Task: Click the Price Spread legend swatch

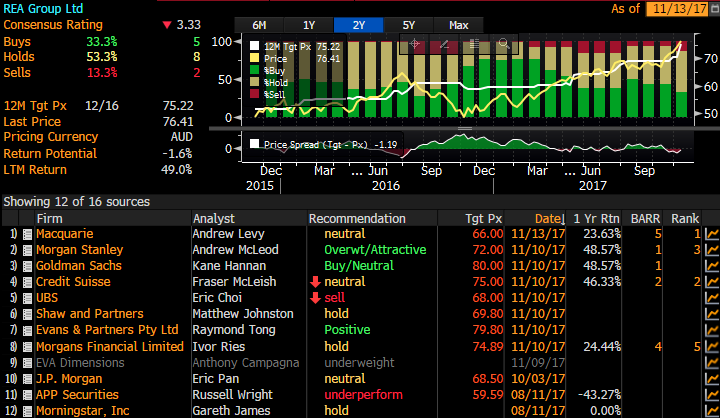Action: [x=254, y=144]
